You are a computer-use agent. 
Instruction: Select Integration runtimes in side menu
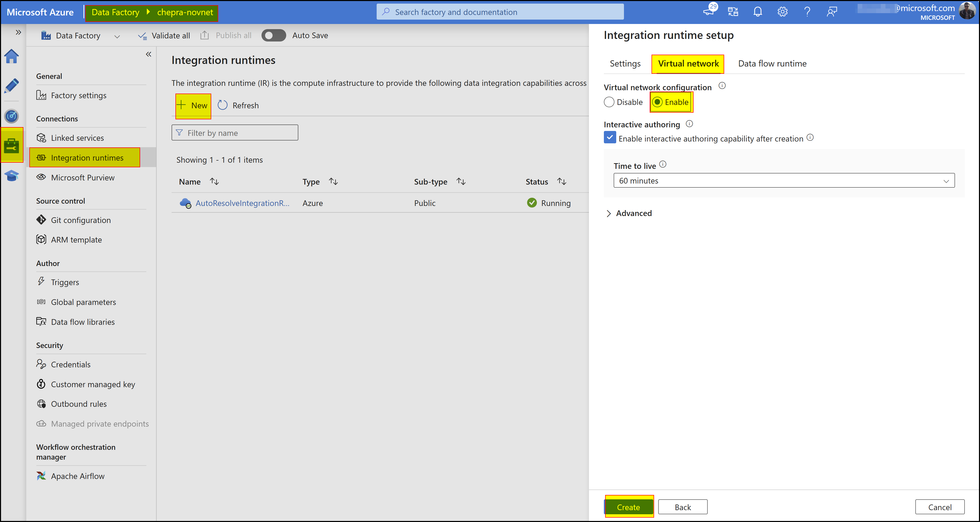tap(85, 158)
